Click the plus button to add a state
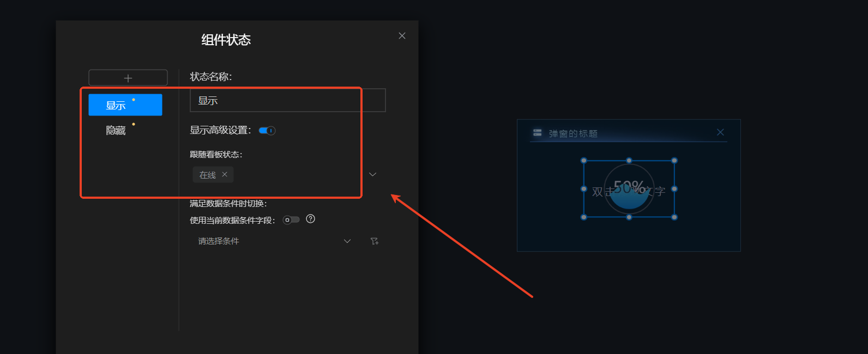The width and height of the screenshot is (868, 354). [x=128, y=78]
